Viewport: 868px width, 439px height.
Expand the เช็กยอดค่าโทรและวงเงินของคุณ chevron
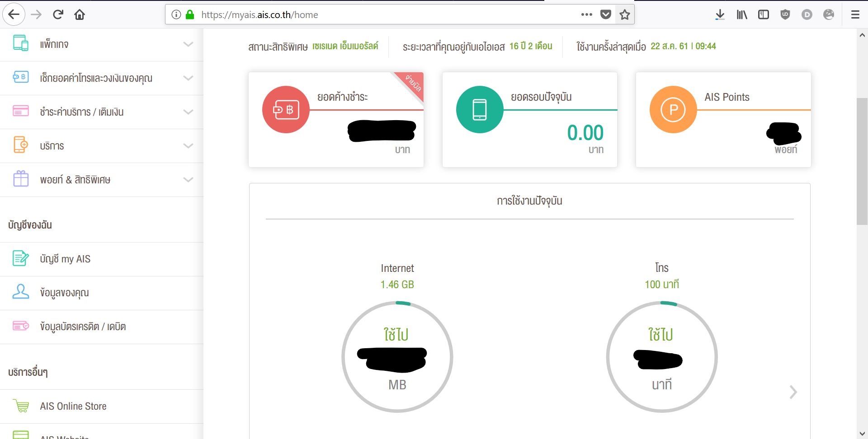pyautogui.click(x=188, y=78)
